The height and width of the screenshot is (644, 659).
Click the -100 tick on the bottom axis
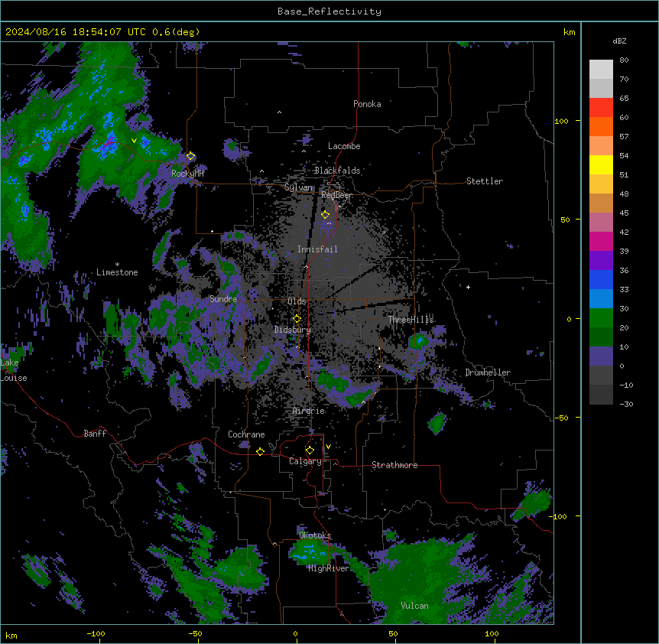96,633
